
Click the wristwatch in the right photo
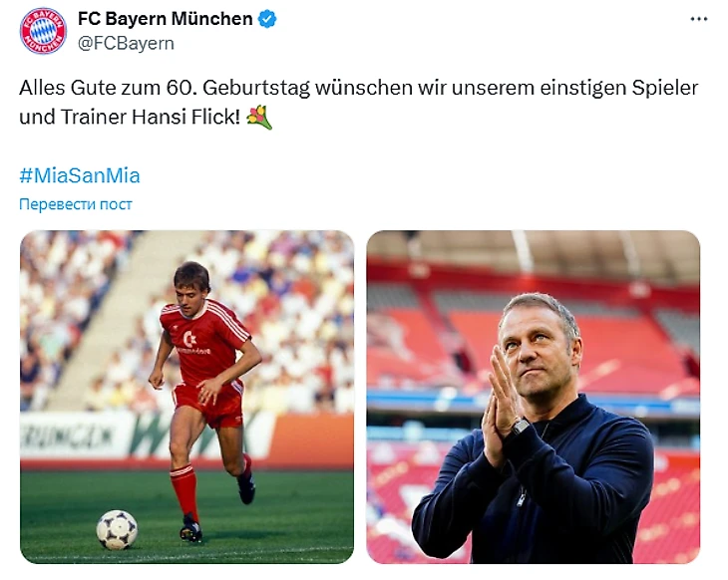pyautogui.click(x=520, y=427)
